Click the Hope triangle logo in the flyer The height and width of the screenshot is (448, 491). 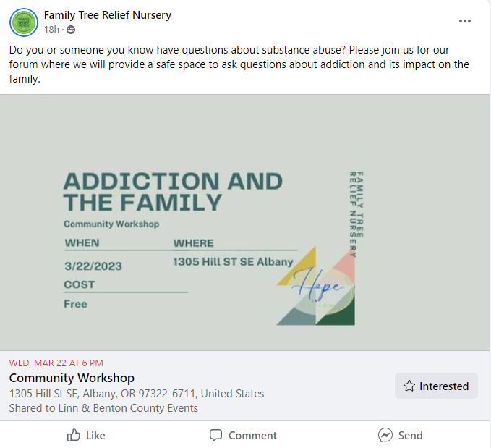(317, 287)
